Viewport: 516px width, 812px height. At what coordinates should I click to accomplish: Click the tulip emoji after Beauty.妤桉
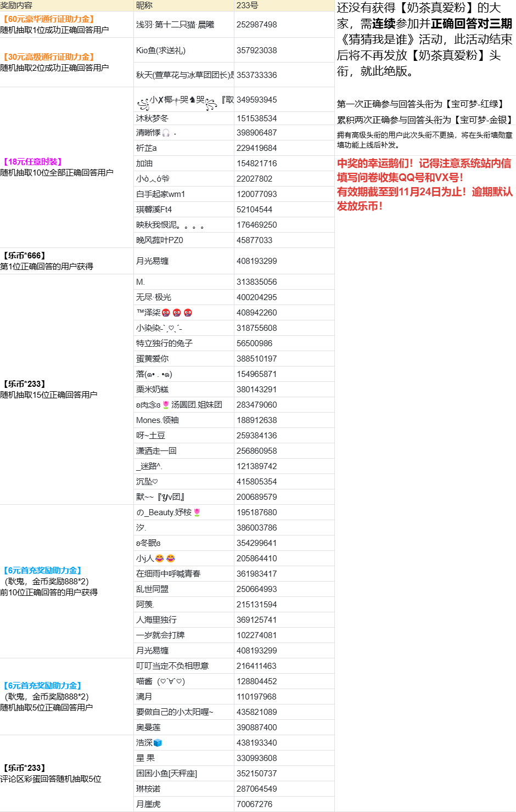coord(197,512)
